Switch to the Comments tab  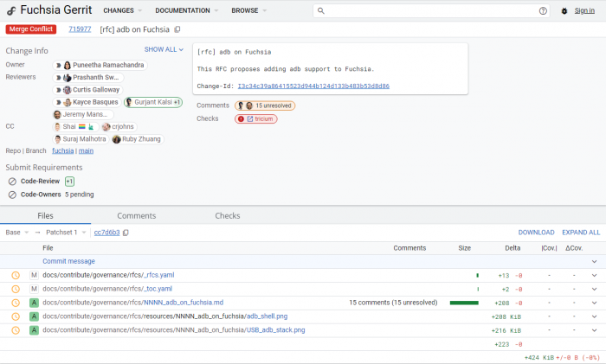click(x=137, y=216)
